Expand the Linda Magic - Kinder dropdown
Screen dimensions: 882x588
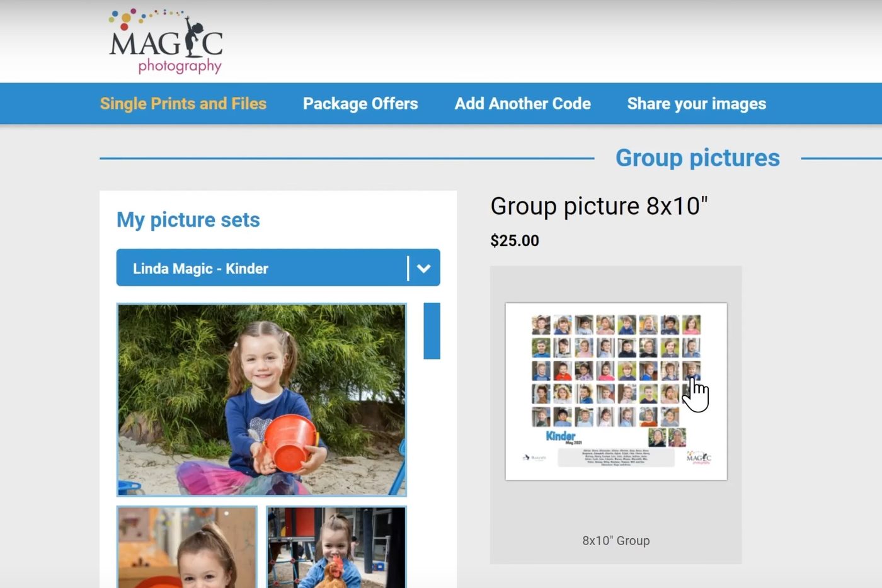278,268
